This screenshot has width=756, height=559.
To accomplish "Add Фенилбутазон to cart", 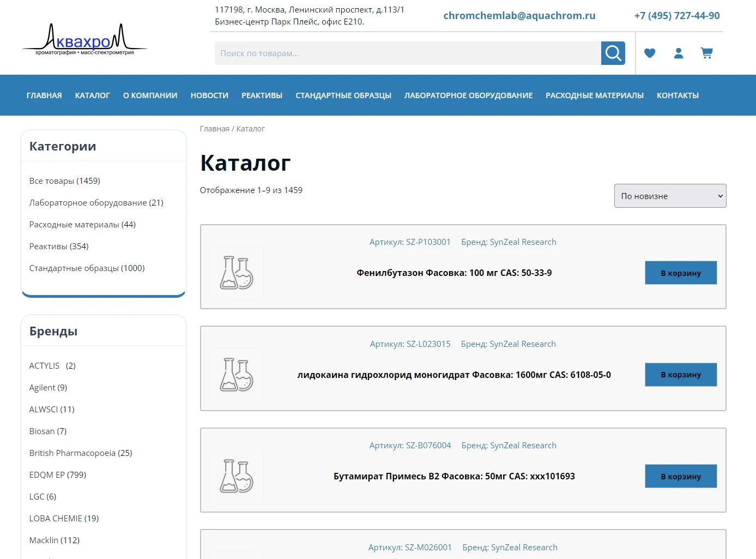I will pyautogui.click(x=680, y=273).
